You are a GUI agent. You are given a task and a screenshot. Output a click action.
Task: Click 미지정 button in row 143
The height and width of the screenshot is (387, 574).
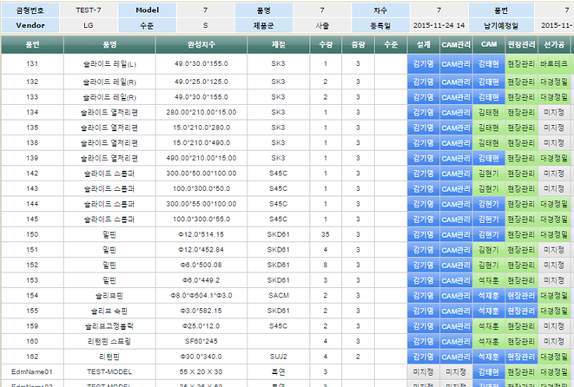coord(554,189)
